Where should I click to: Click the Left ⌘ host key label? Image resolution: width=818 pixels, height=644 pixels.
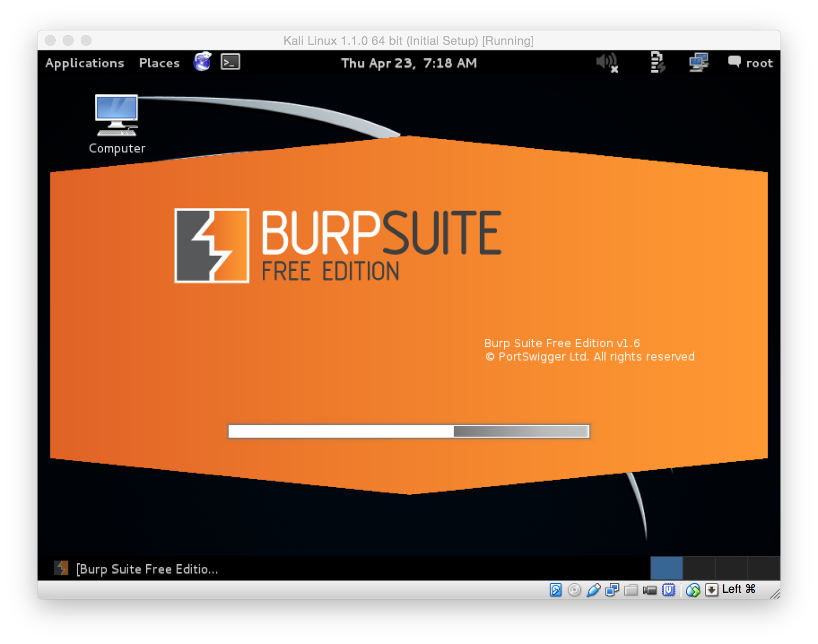pos(739,589)
